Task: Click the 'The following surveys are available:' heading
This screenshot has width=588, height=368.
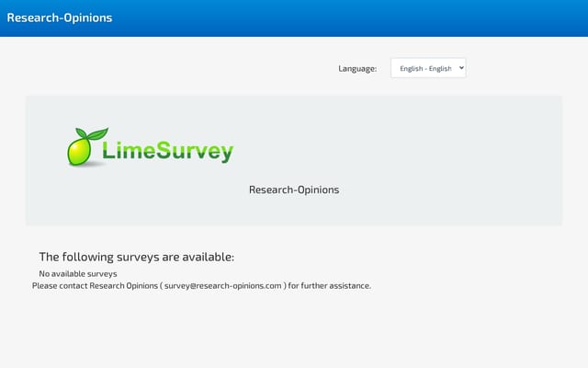Action: click(137, 257)
